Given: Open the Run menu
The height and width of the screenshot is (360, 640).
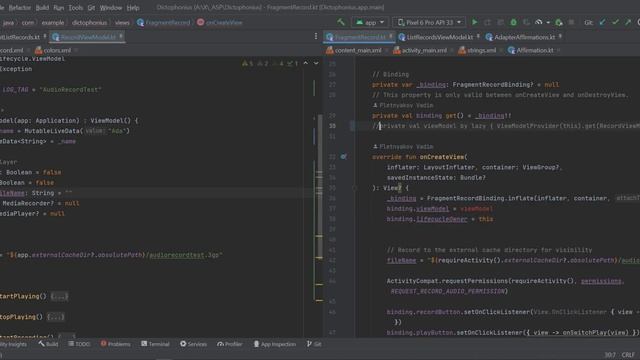Looking at the screenshot, I should coord(58,7).
